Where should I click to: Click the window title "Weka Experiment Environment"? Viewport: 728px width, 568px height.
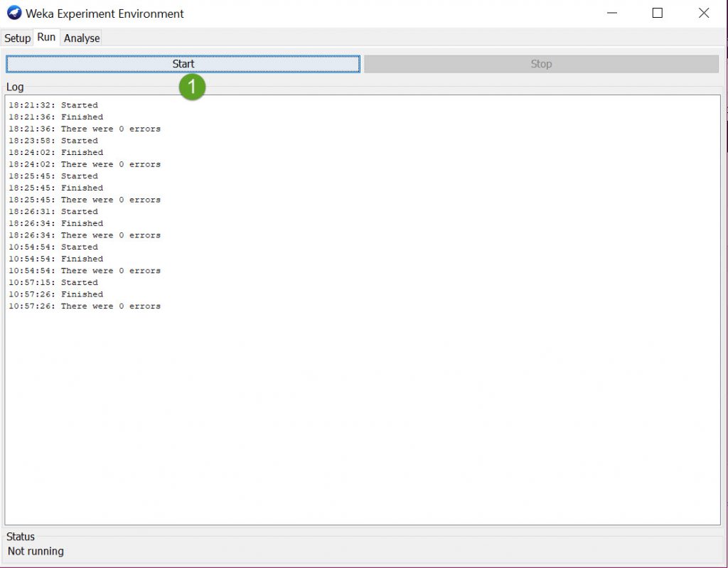(105, 14)
